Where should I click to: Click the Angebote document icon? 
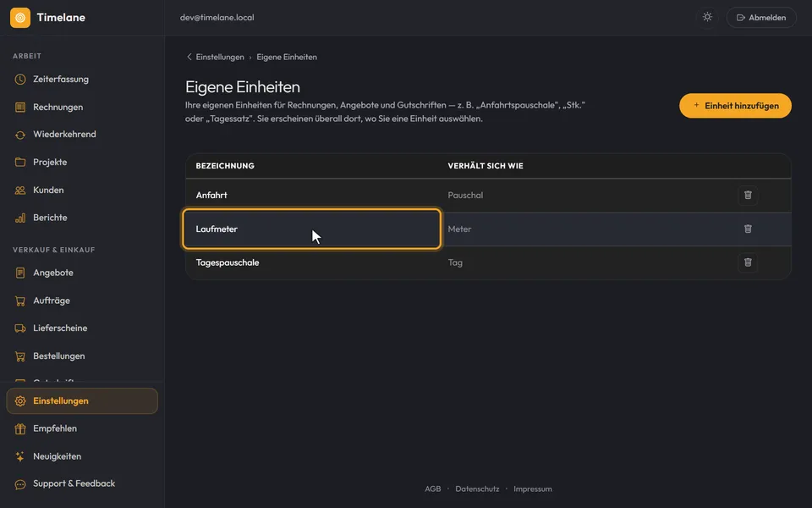[x=20, y=273]
